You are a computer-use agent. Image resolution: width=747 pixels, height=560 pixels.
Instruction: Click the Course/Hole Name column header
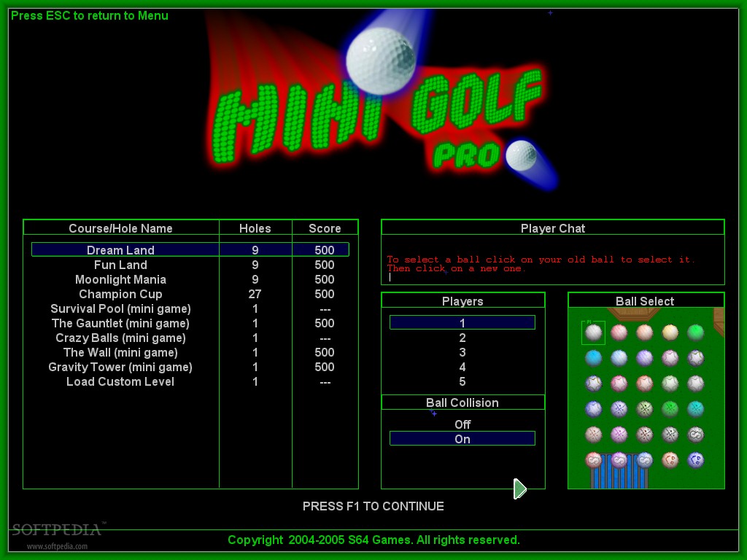(120, 228)
